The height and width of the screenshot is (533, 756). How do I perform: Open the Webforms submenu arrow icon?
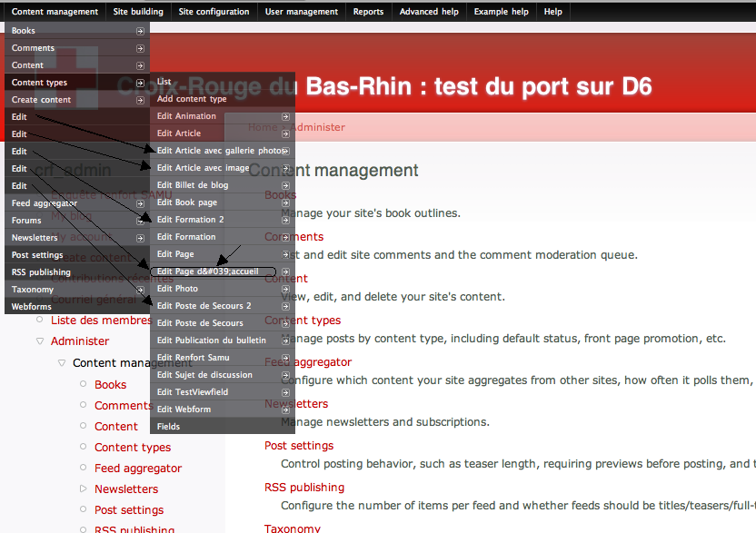(x=140, y=306)
